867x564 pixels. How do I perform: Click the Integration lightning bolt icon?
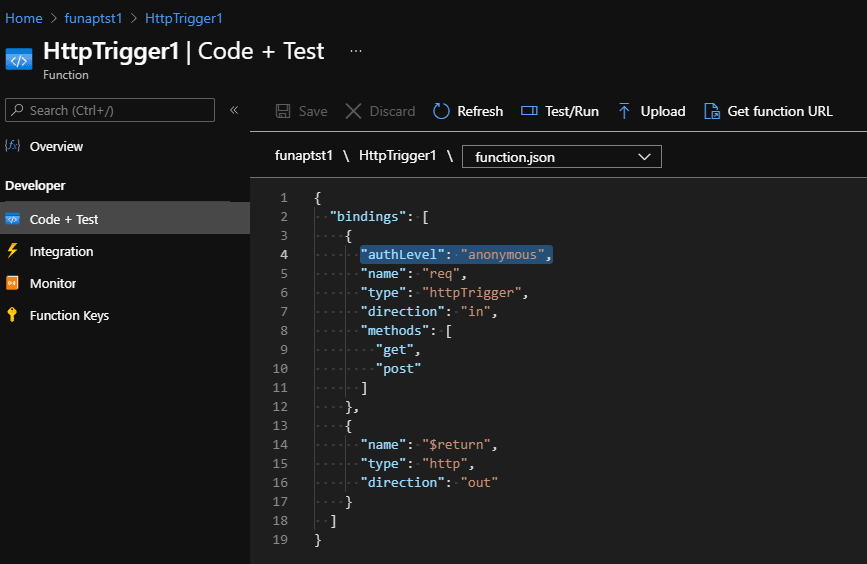pyautogui.click(x=12, y=251)
